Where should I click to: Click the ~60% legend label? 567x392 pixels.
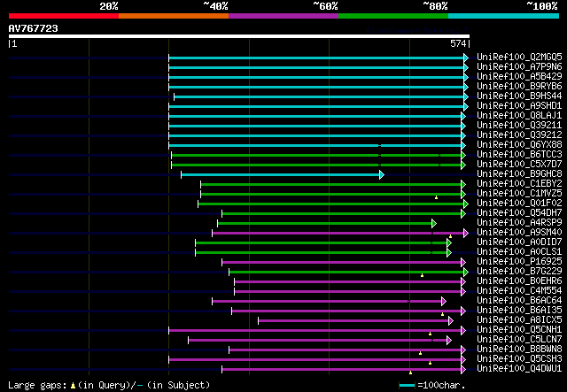pos(325,6)
